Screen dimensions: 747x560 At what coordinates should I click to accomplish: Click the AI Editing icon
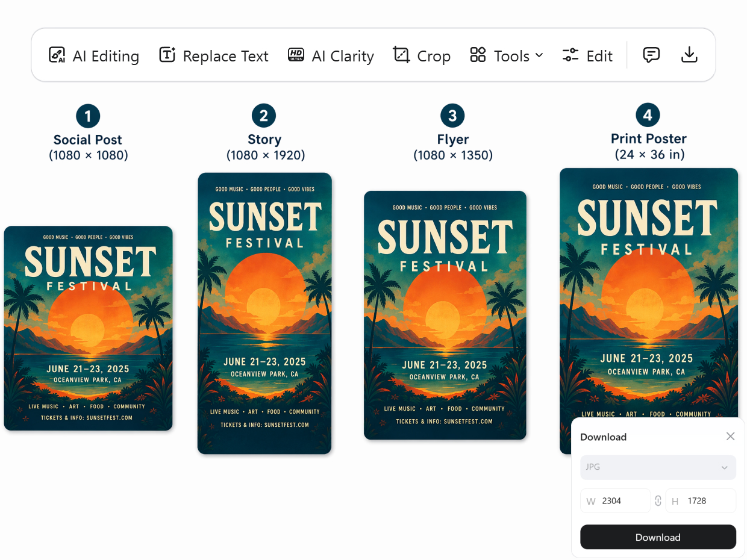coord(57,55)
